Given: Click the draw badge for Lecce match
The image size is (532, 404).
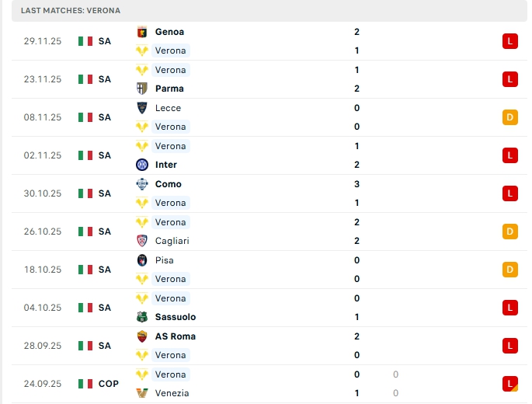Looking at the screenshot, I should tap(509, 117).
